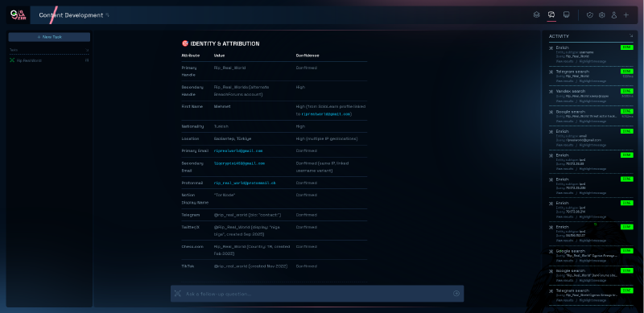Click the Telegram handle value cell
Viewport: 644px width, 313px height.
(247, 215)
